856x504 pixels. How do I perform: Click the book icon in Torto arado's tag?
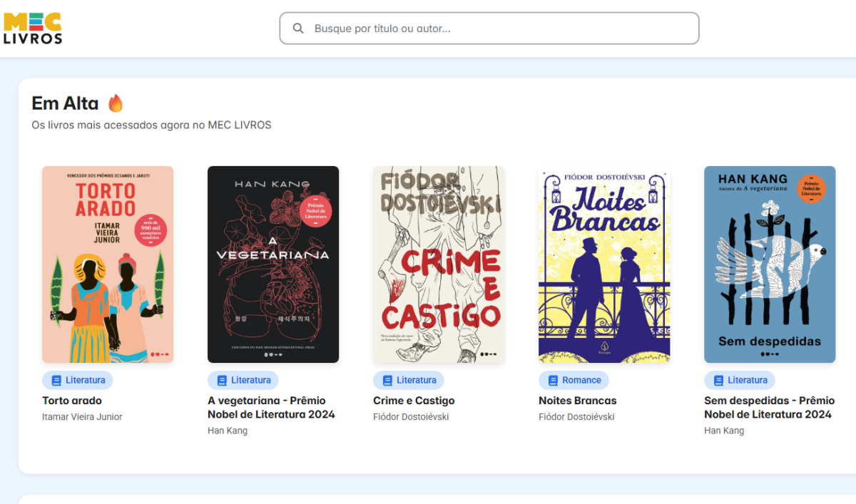coord(56,381)
